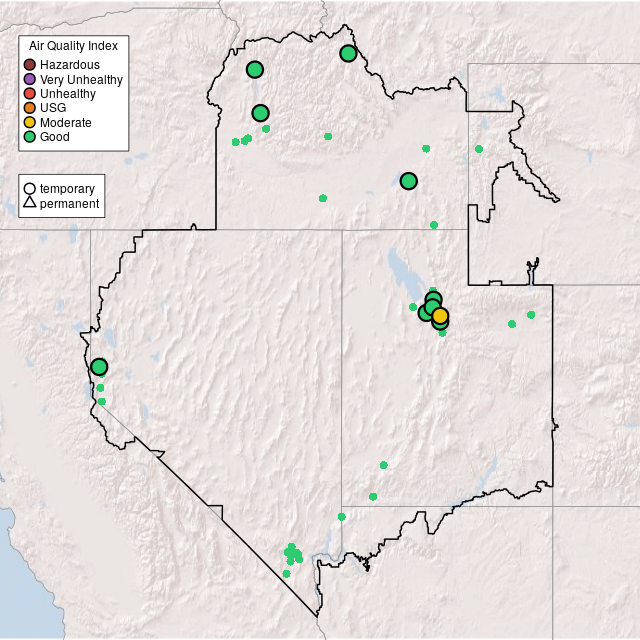Click the Very Unhealthy purple swatch
This screenshot has width=640, height=640.
pos(30,79)
